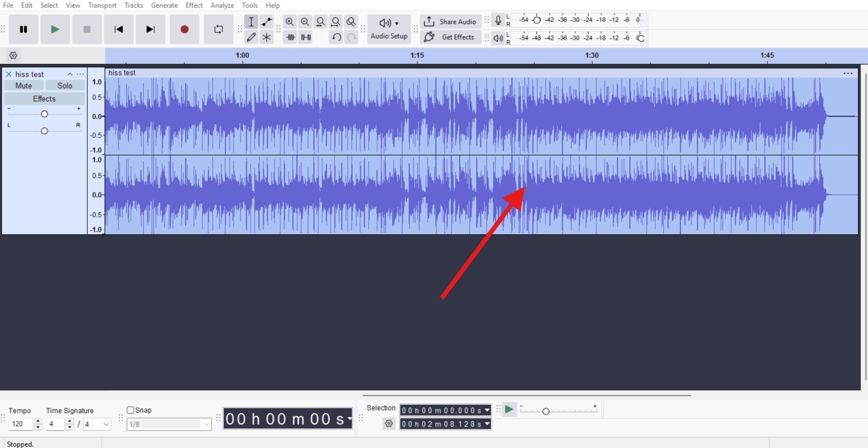The width and height of the screenshot is (868, 448).
Task: Click the Effects button on the track
Action: 44,98
